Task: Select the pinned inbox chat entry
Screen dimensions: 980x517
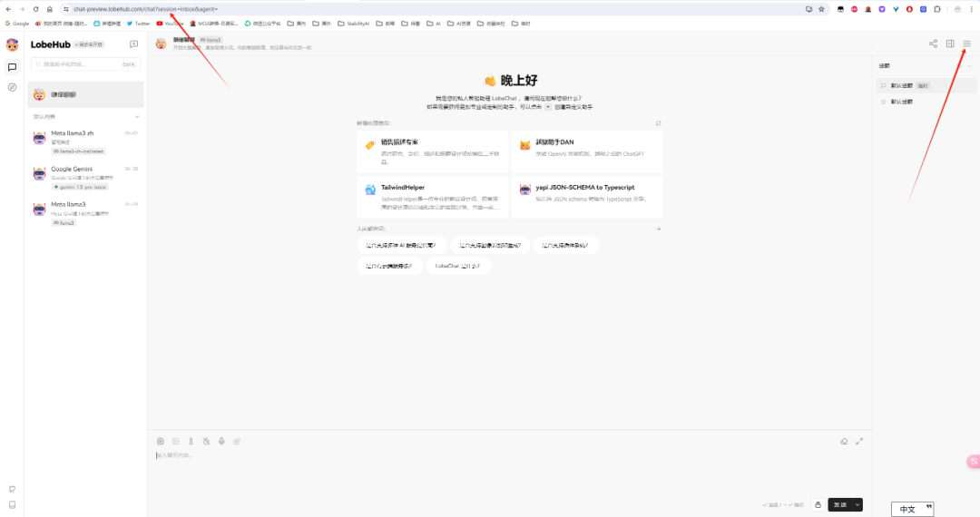Action: click(x=85, y=94)
